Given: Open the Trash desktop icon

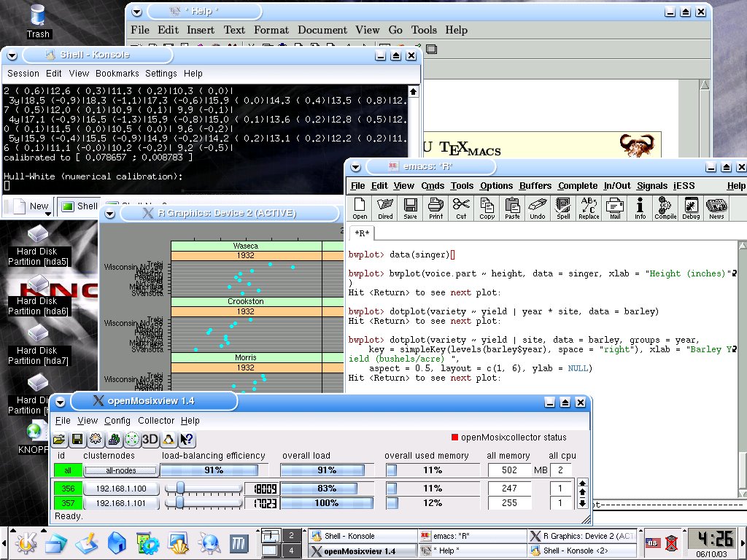Looking at the screenshot, I should tap(38, 21).
